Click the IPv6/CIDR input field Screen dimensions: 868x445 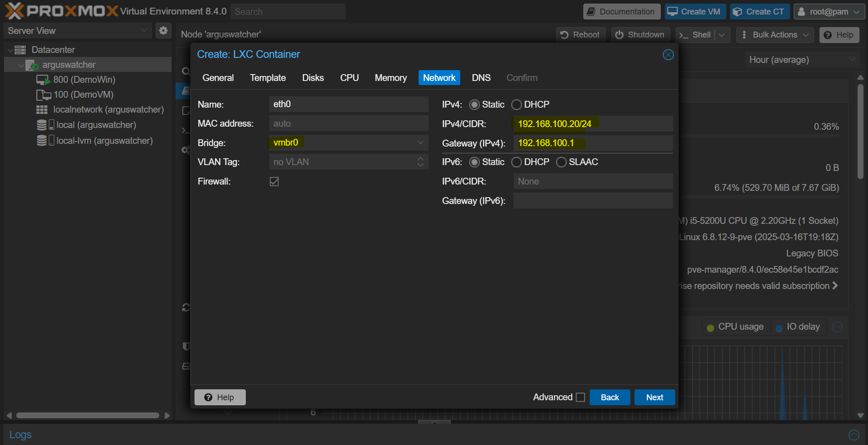click(593, 181)
